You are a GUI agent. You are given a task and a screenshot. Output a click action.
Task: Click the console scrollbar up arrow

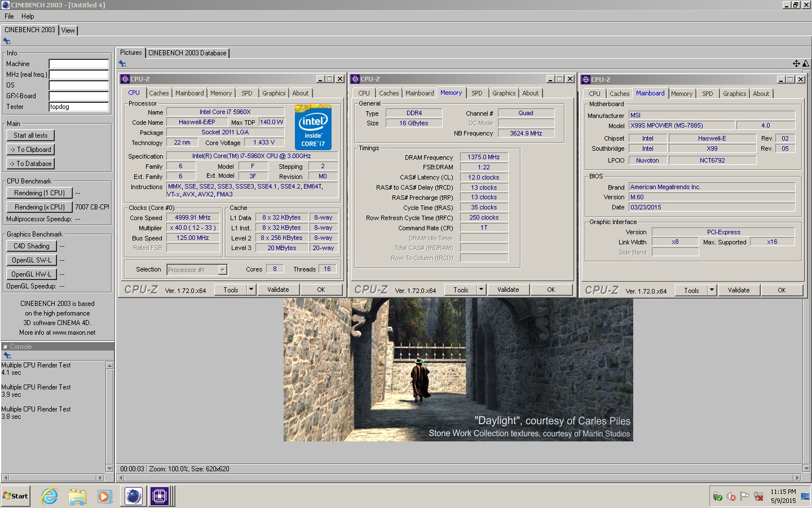[x=109, y=366]
